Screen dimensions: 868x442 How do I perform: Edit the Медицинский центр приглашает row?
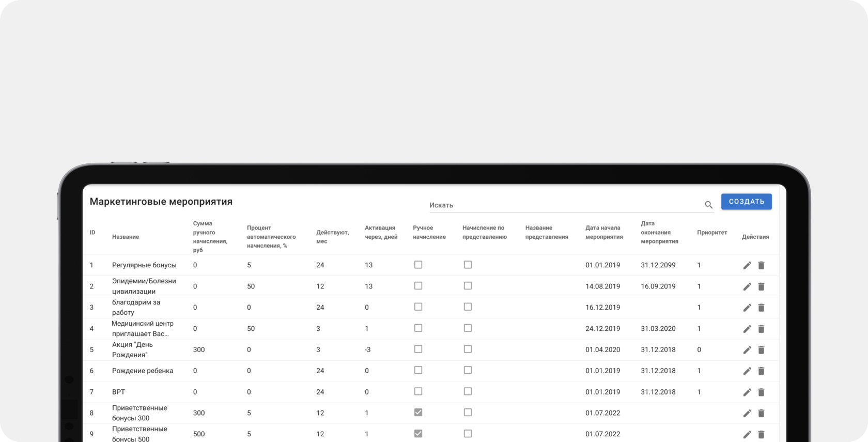747,329
